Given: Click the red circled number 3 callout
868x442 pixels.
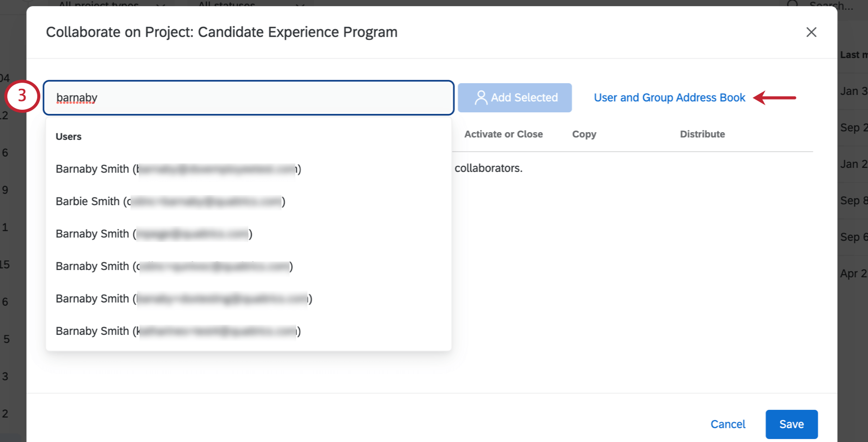Looking at the screenshot, I should [x=22, y=96].
